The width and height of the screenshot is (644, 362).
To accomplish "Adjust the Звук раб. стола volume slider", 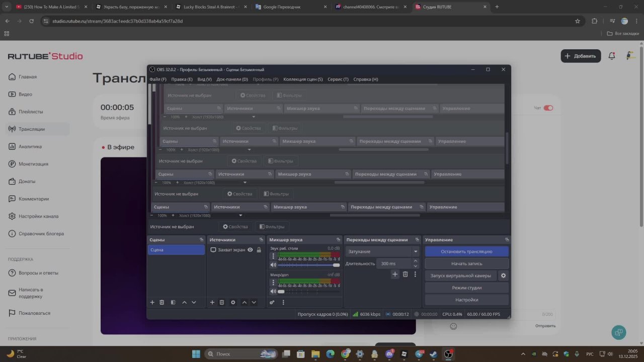I will pyautogui.click(x=308, y=265).
